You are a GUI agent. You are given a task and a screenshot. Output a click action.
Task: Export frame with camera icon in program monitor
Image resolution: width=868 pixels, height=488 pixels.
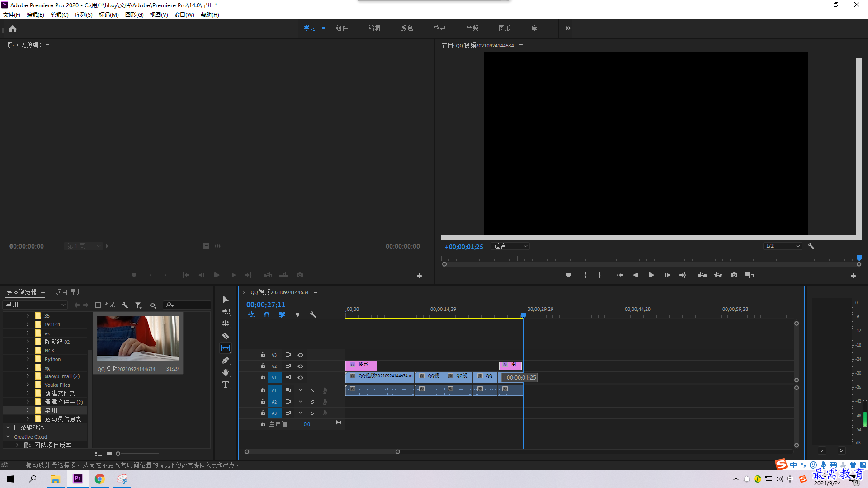click(x=734, y=275)
